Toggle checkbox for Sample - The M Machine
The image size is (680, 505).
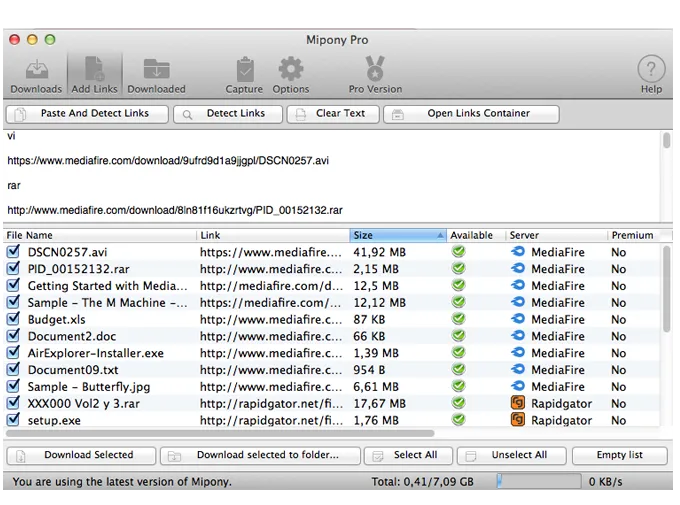pos(13,302)
